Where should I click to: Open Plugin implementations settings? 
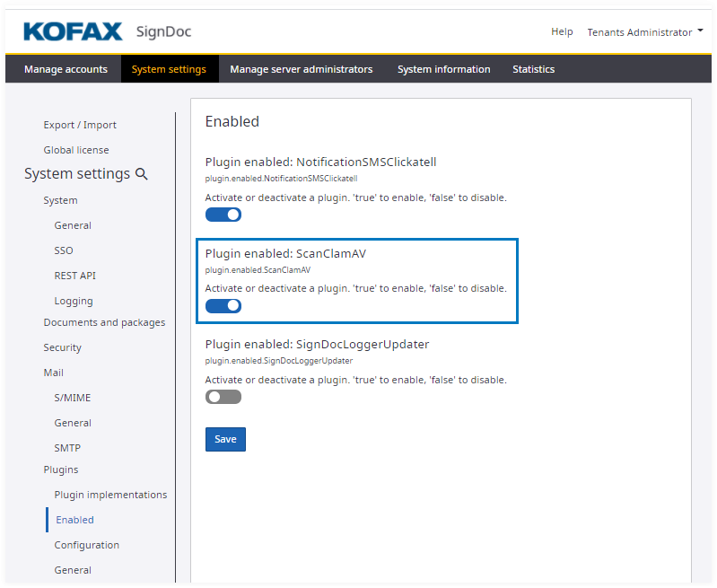coord(110,495)
